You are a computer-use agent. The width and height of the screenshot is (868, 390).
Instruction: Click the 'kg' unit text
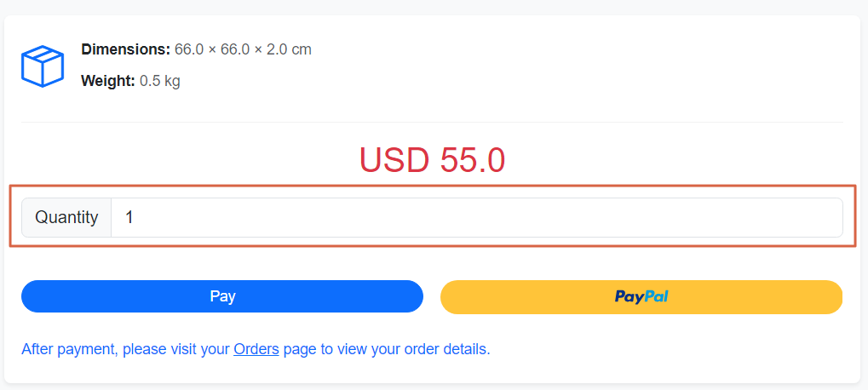(171, 81)
